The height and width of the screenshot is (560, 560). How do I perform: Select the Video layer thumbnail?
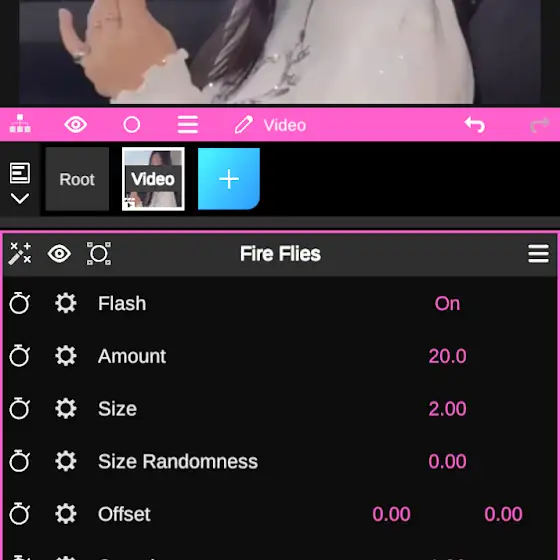click(x=153, y=179)
